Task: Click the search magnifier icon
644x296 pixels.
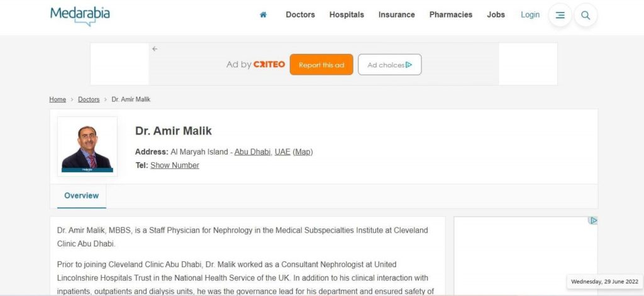Action: [586, 15]
